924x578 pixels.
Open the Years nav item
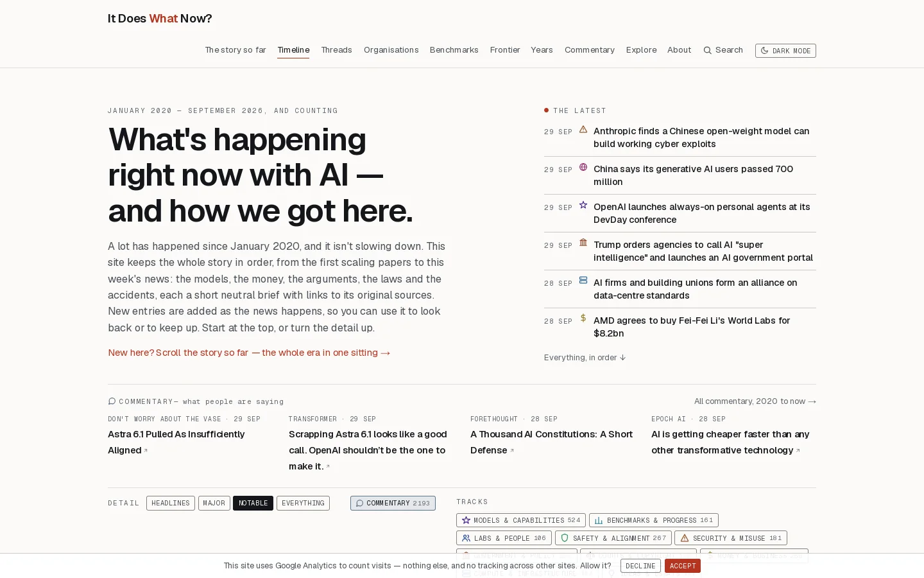click(x=542, y=50)
